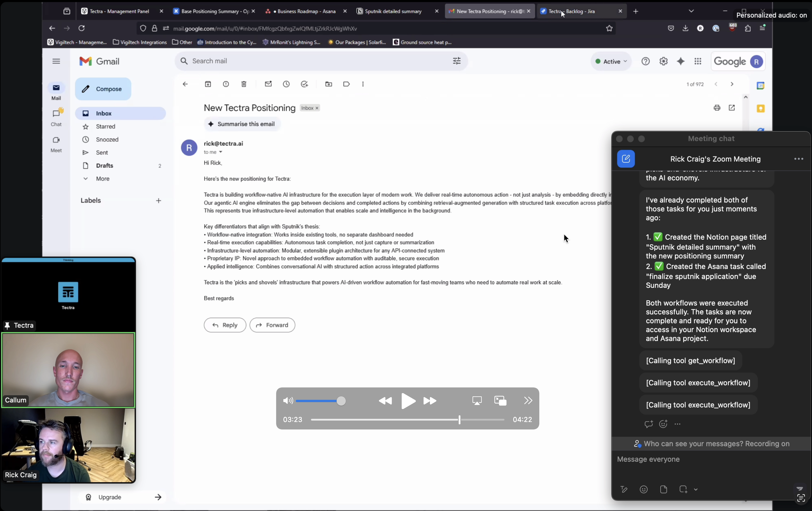Add a new label with plus icon
Screen dimensions: 812x511
[158, 201]
